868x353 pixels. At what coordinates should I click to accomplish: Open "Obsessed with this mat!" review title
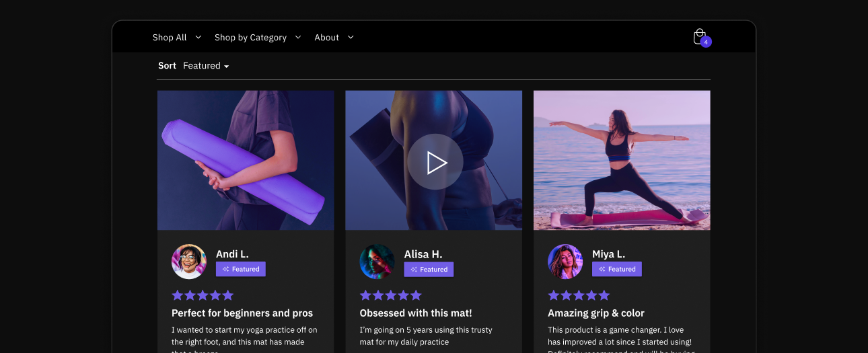[x=416, y=313]
